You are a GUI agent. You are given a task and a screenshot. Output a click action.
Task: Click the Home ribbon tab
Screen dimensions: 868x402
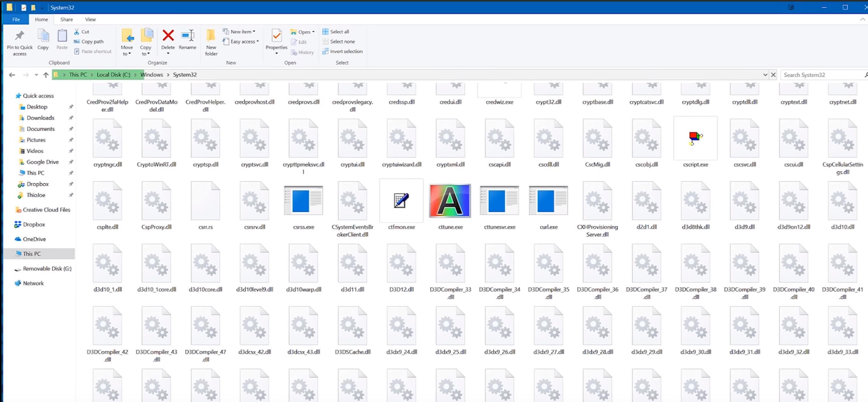click(41, 19)
